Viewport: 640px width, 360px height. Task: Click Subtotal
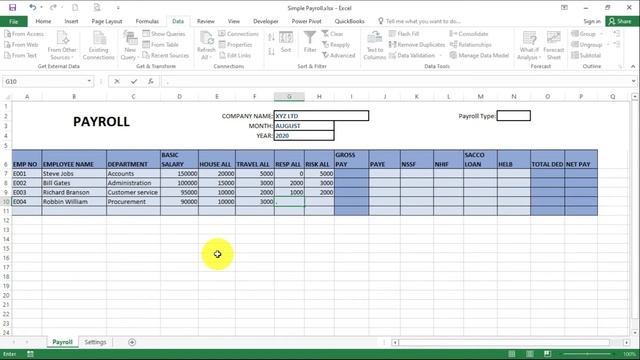[586, 55]
